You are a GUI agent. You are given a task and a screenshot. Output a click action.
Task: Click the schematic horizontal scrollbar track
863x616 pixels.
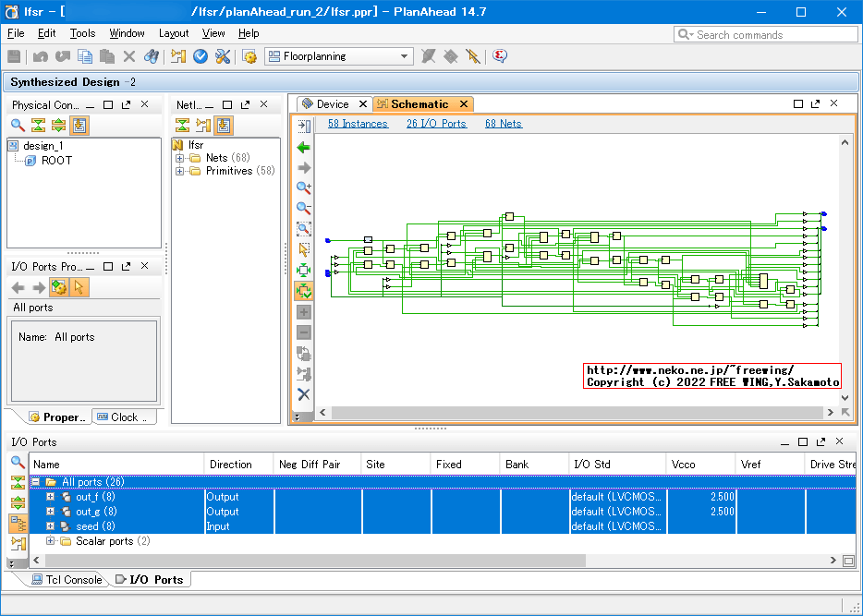(577, 413)
